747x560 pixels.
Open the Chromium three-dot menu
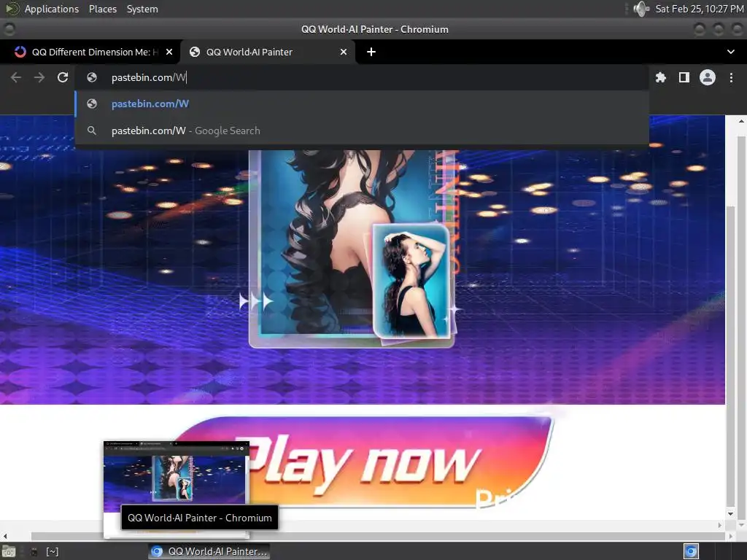click(x=731, y=77)
